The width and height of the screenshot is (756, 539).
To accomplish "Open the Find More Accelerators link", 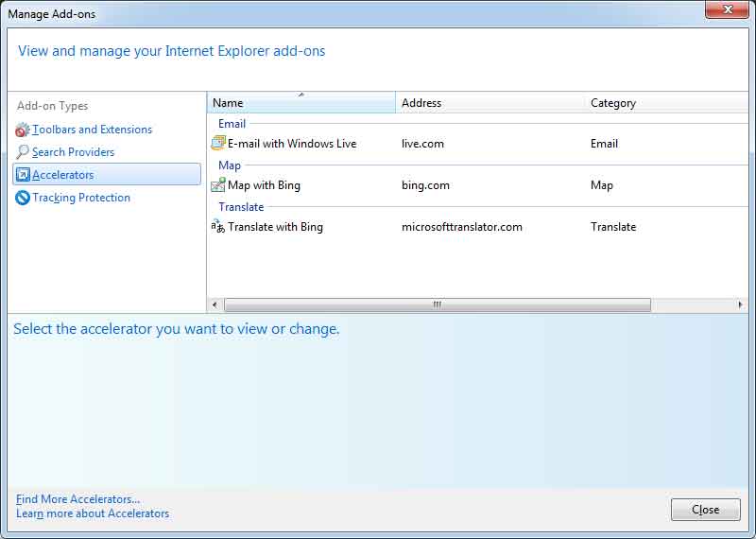I will [78, 499].
